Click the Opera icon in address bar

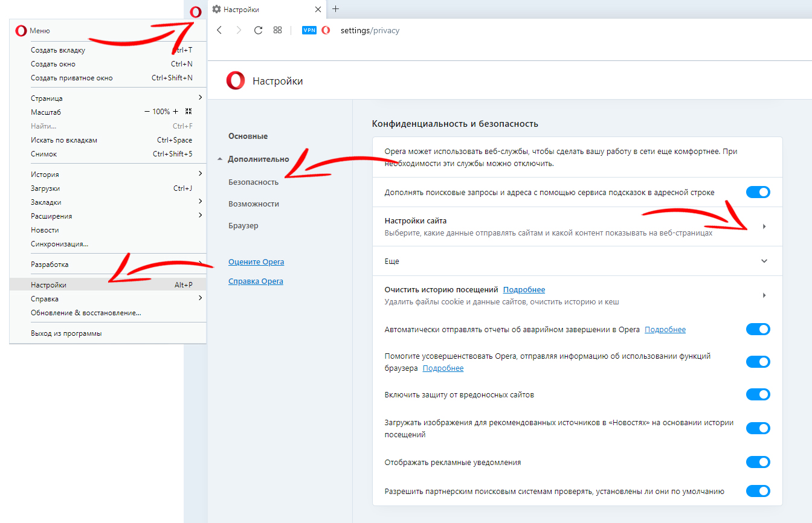(326, 30)
